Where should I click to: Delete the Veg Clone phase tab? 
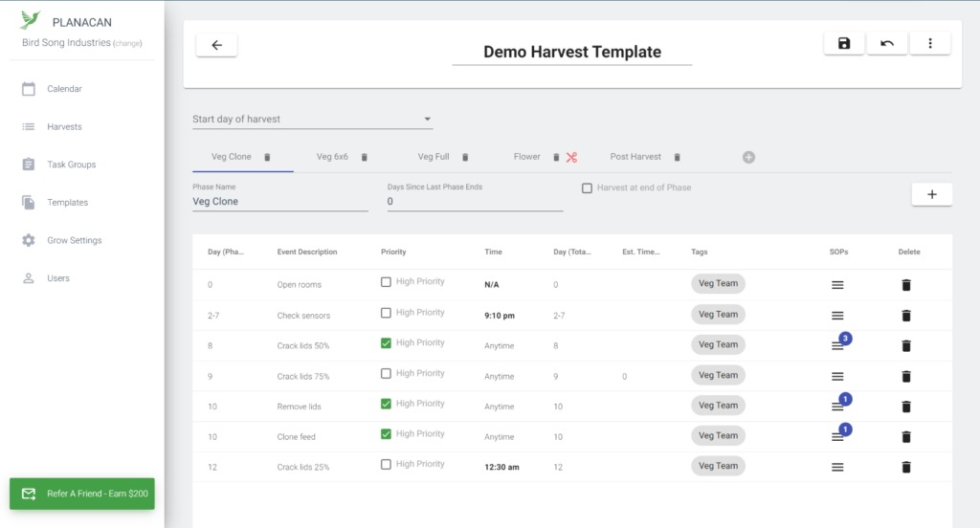tap(267, 158)
